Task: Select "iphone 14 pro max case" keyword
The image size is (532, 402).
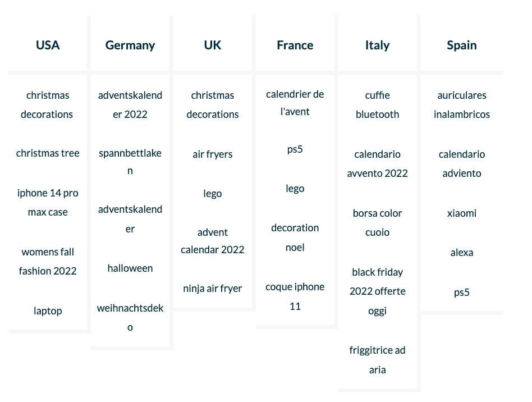Action: click(x=48, y=203)
